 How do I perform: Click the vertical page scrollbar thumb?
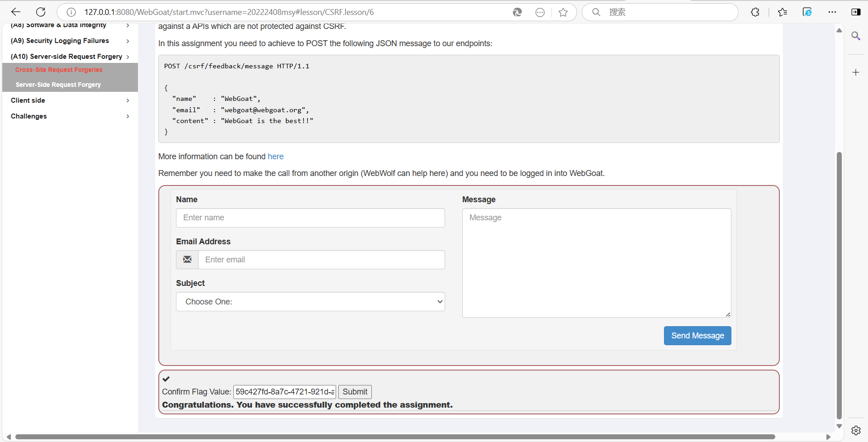[839, 285]
